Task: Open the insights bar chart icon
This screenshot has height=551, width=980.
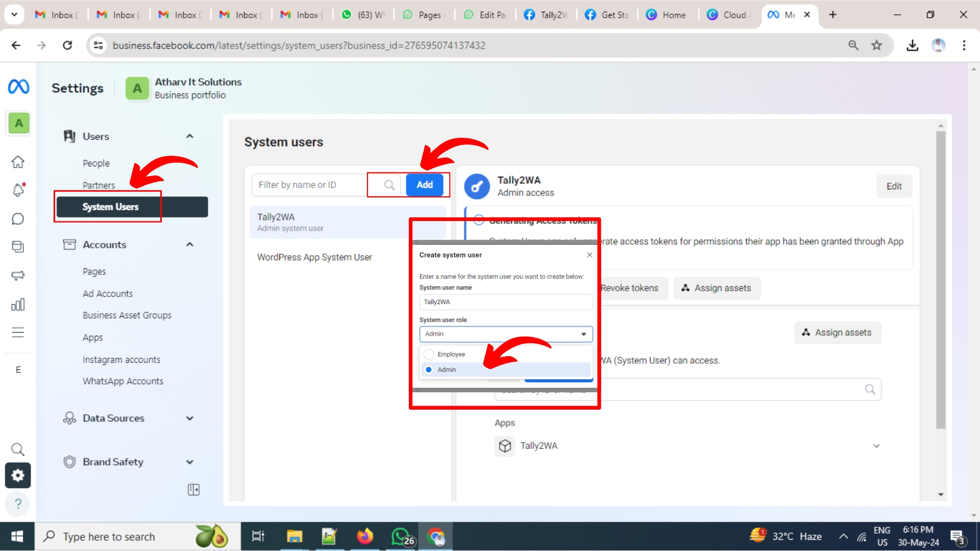Action: [x=18, y=305]
